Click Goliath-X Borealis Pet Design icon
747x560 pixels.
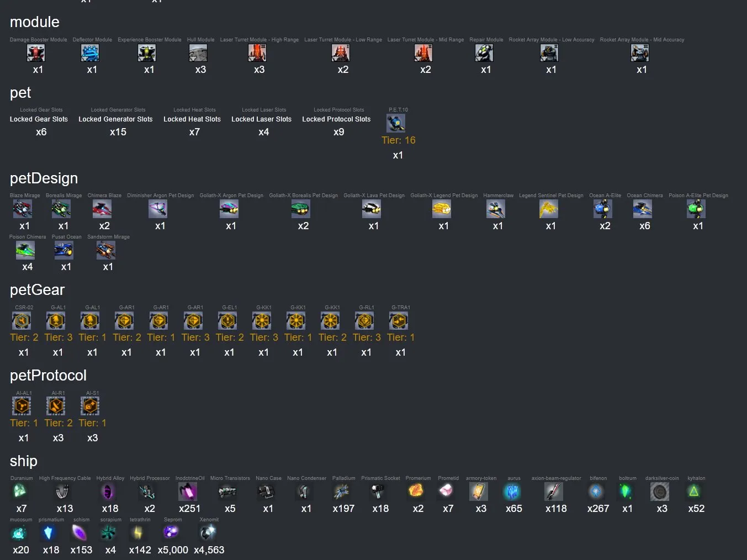tap(301, 209)
